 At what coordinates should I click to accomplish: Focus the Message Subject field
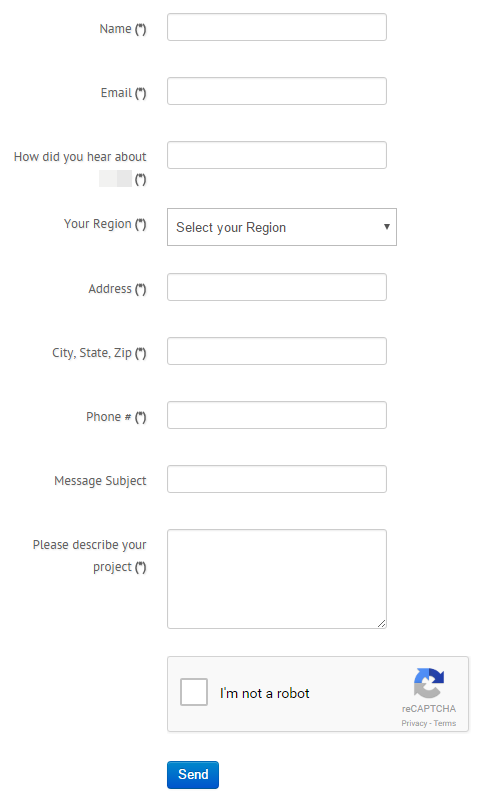click(277, 479)
